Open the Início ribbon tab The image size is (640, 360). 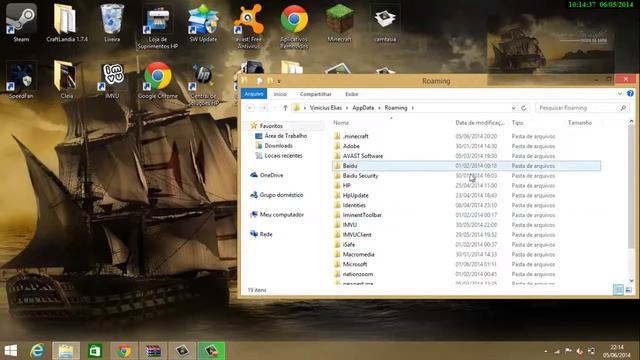tap(280, 94)
